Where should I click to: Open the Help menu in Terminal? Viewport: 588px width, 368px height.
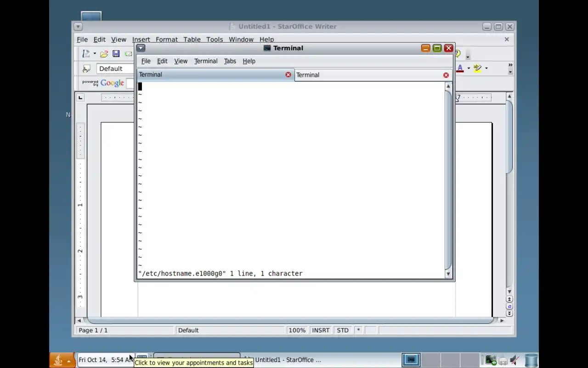(x=249, y=61)
